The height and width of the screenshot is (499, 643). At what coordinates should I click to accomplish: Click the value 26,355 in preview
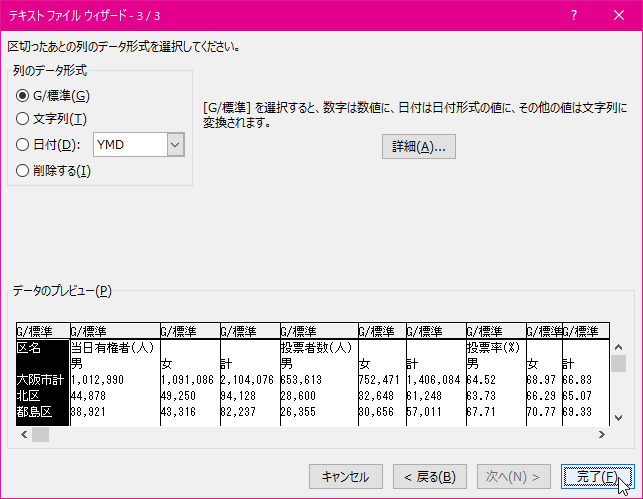pos(298,412)
